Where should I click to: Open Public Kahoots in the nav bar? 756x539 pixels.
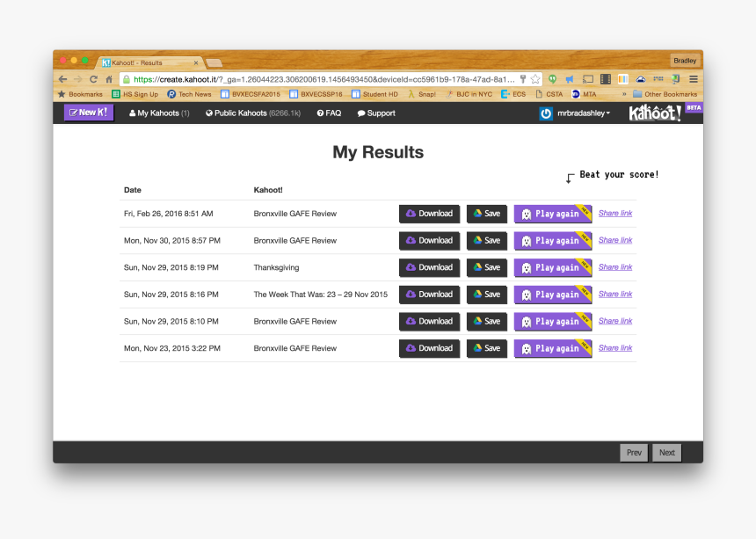click(x=253, y=113)
